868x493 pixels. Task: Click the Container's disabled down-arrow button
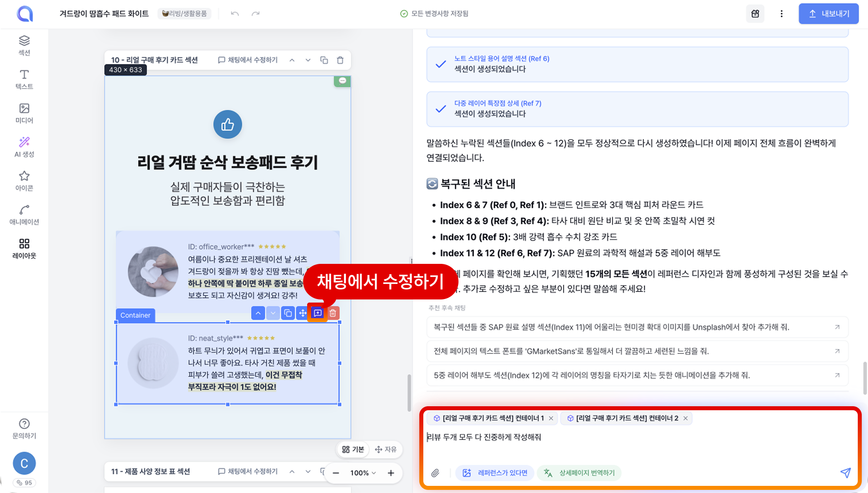tap(273, 313)
